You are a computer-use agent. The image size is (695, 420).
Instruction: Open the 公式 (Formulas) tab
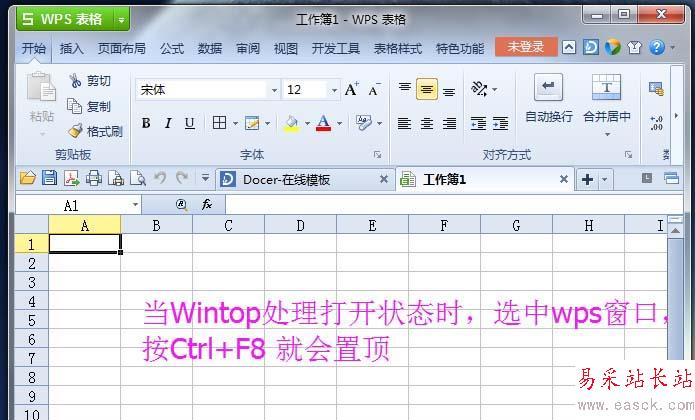(x=172, y=48)
